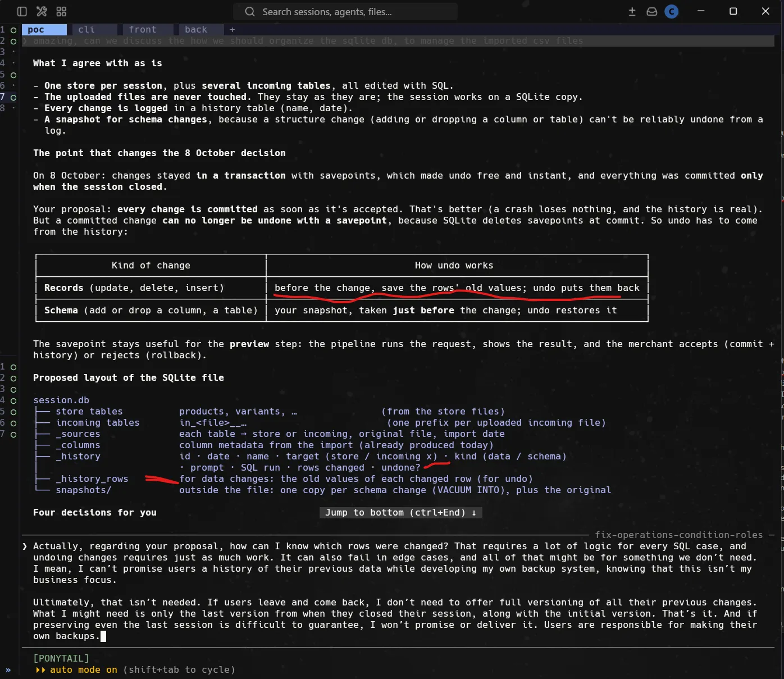Click the 'Four decisions for you' heading
This screenshot has width=784, height=679.
(x=95, y=512)
